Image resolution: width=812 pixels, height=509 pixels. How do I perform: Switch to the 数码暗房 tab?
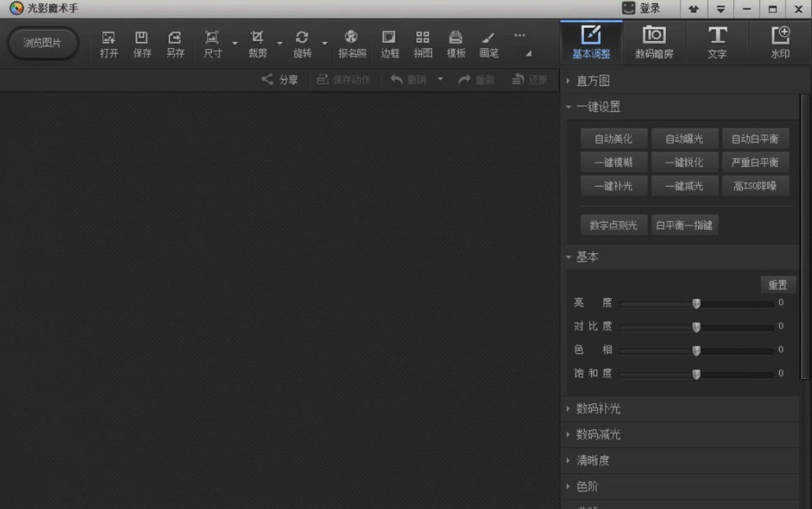tap(654, 43)
